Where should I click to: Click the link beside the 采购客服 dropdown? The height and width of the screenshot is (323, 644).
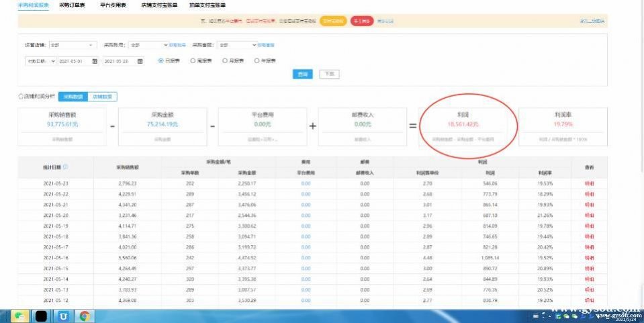tap(266, 45)
